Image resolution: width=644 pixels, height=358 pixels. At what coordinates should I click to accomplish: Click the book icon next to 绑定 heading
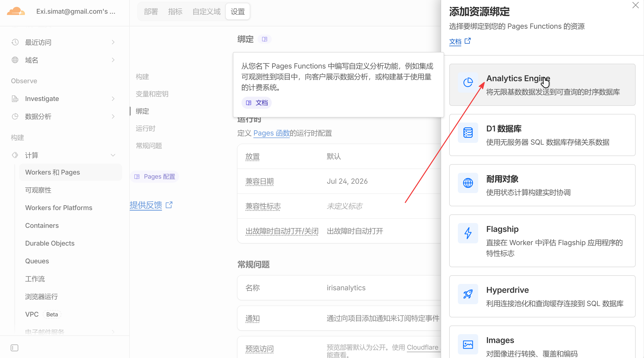[265, 39]
